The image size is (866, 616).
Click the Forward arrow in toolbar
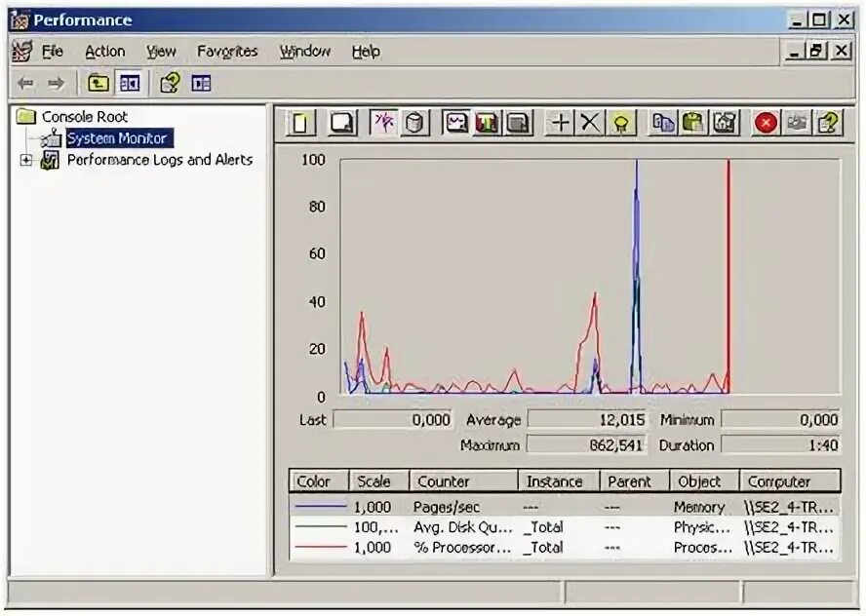click(56, 84)
